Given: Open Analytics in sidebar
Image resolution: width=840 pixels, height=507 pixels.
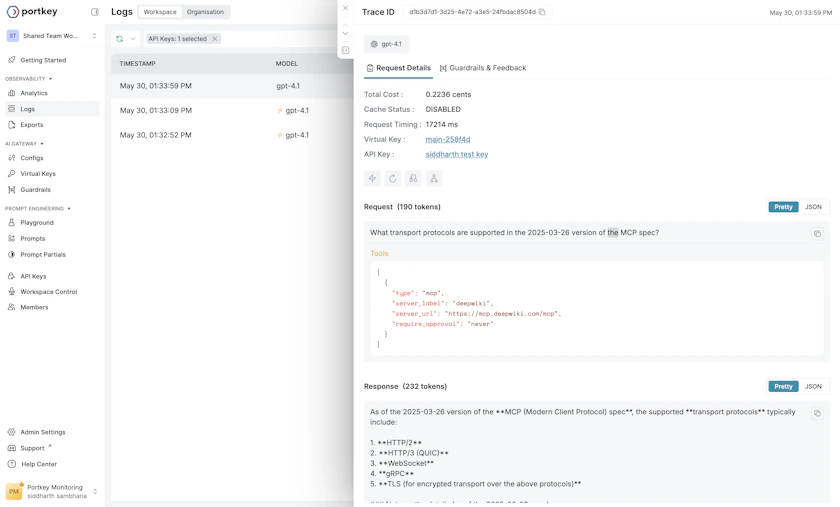Looking at the screenshot, I should [x=34, y=93].
